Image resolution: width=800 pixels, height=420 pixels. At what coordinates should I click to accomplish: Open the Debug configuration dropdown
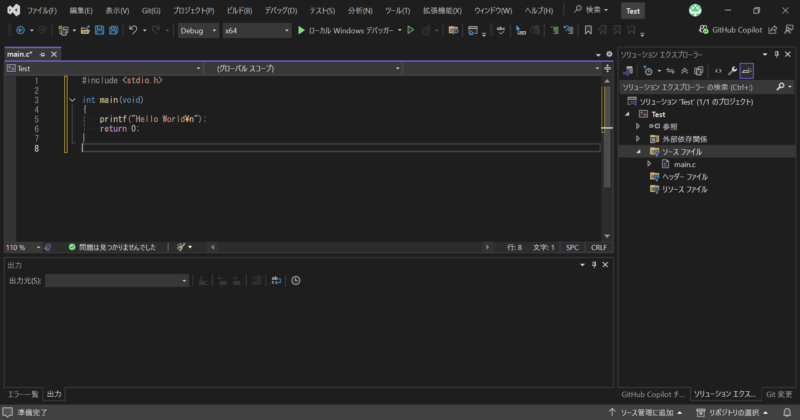pyautogui.click(x=195, y=31)
